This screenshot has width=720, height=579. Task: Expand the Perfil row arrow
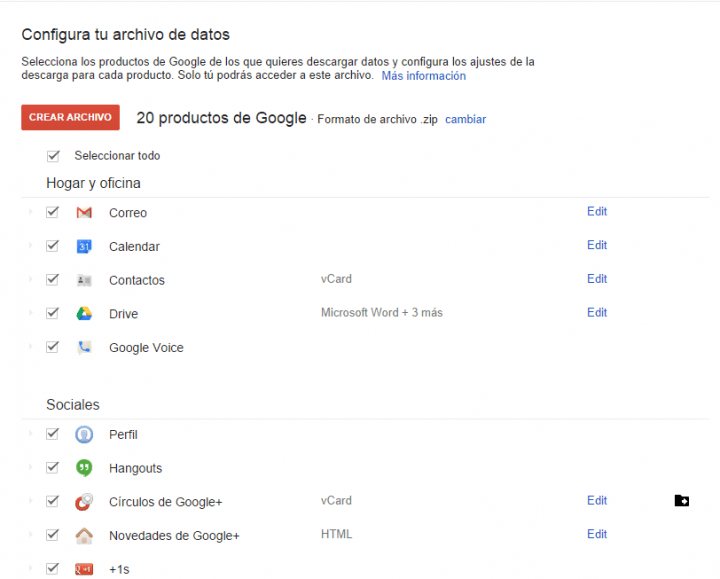click(x=31, y=433)
